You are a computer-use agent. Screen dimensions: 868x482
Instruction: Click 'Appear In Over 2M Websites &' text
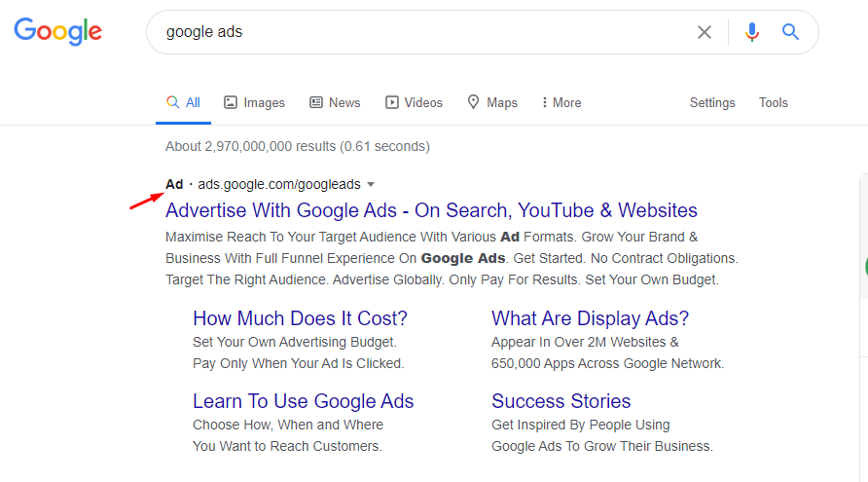click(x=585, y=343)
